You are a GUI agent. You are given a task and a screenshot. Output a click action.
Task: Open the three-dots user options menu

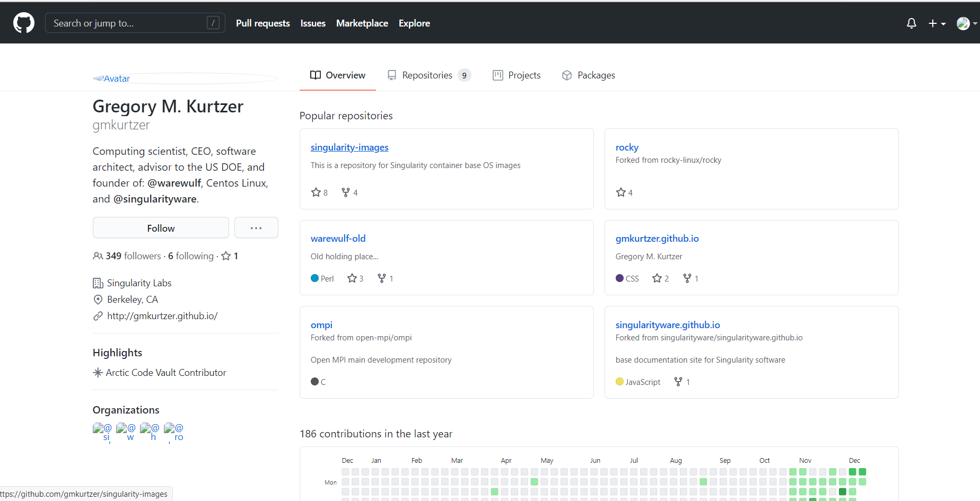tap(256, 228)
